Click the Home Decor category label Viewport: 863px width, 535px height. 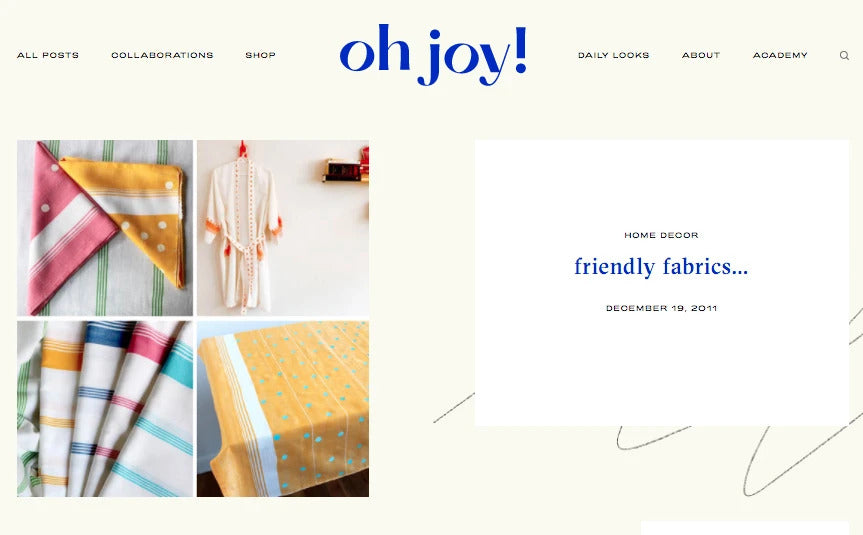(661, 235)
